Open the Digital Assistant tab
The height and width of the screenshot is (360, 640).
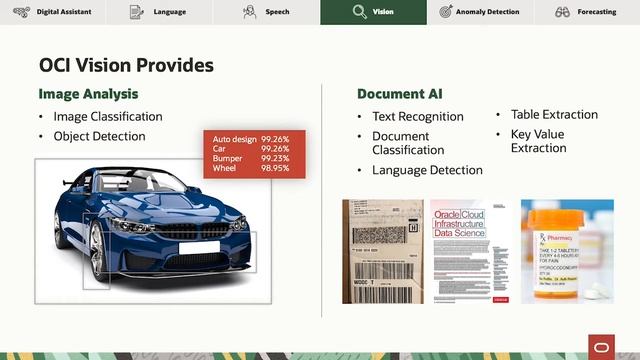tap(53, 12)
